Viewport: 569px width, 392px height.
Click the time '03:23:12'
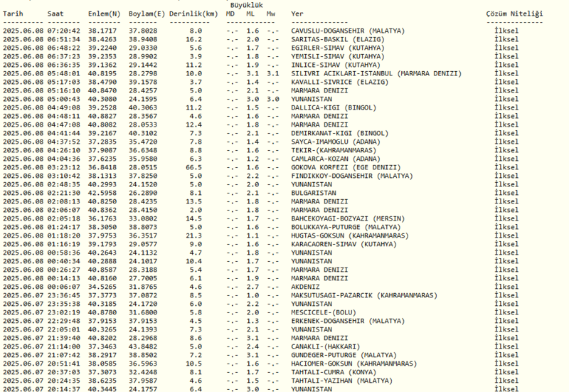(x=63, y=167)
